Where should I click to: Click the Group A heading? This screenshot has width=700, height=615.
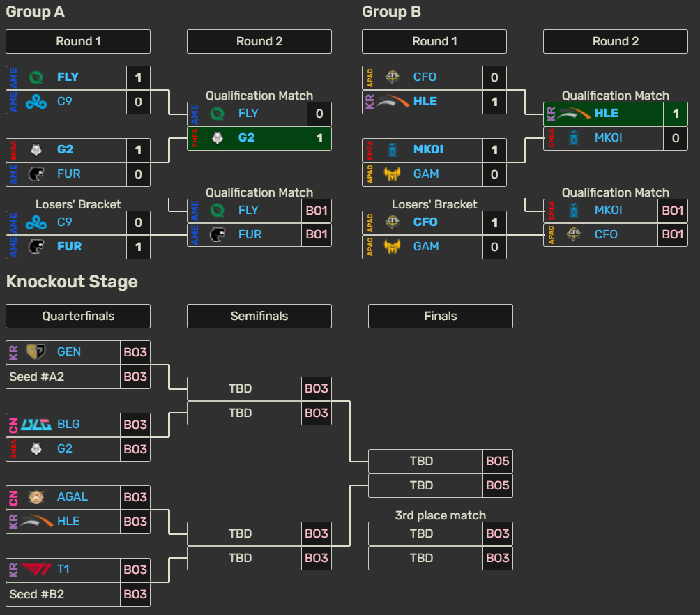click(36, 12)
